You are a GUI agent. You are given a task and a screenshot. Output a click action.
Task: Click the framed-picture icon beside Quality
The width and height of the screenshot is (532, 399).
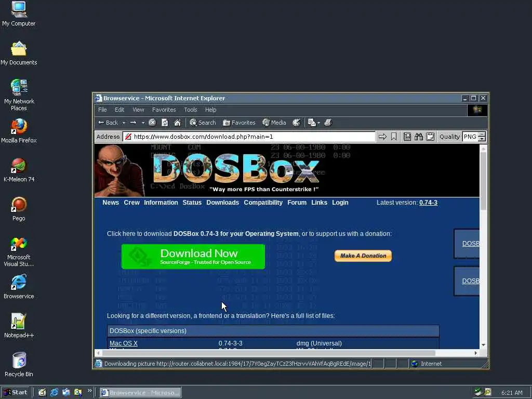(407, 137)
